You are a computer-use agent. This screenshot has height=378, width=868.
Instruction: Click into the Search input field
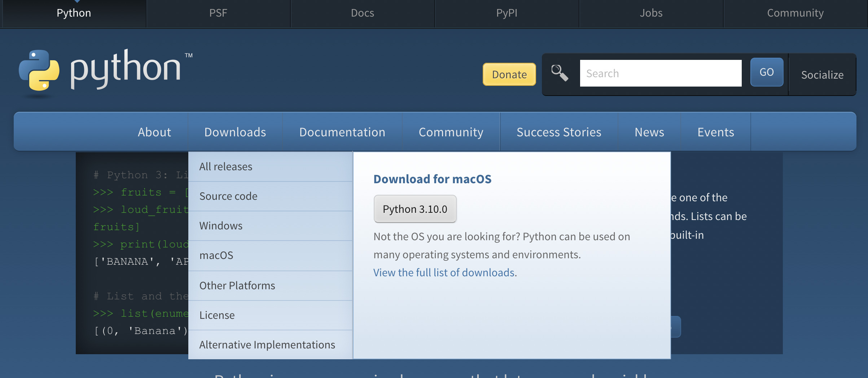(660, 74)
